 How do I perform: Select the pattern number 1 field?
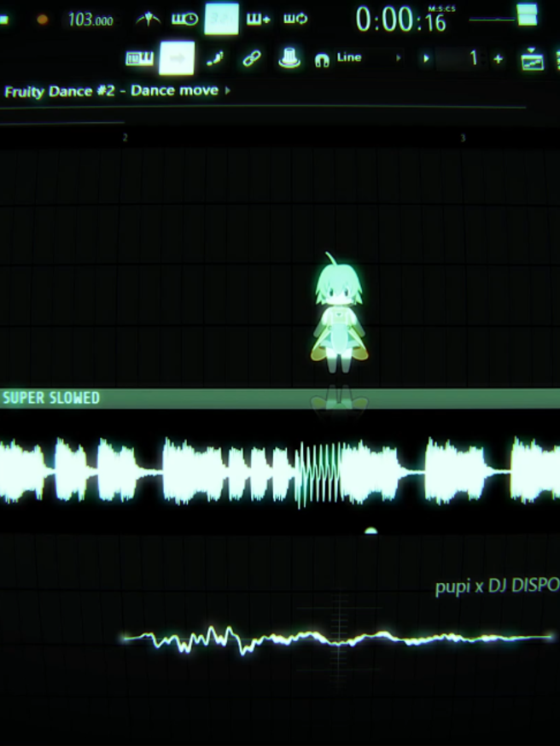coord(461,59)
